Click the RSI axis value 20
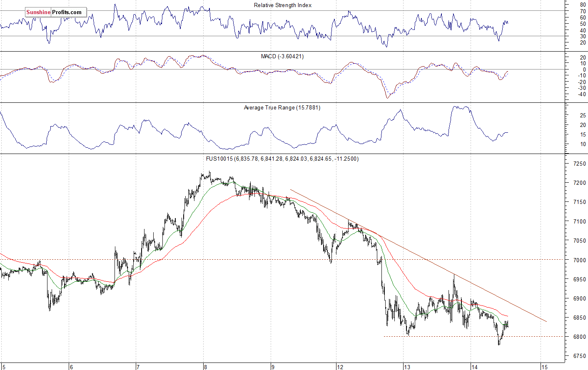This screenshot has width=588, height=370. point(583,42)
